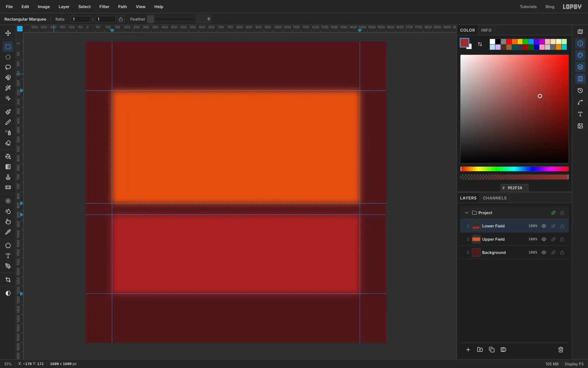Select the Text tool in left toolbar
The height and width of the screenshot is (368, 588).
click(x=8, y=256)
